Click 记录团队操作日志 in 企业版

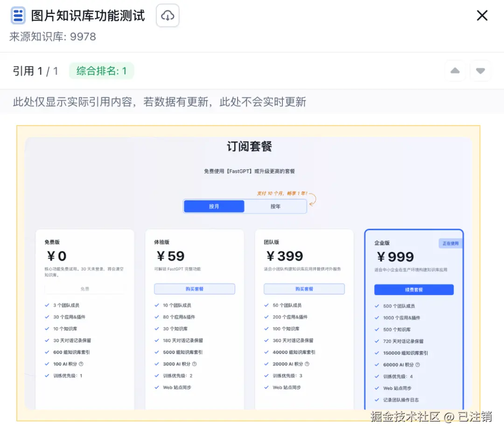401,400
